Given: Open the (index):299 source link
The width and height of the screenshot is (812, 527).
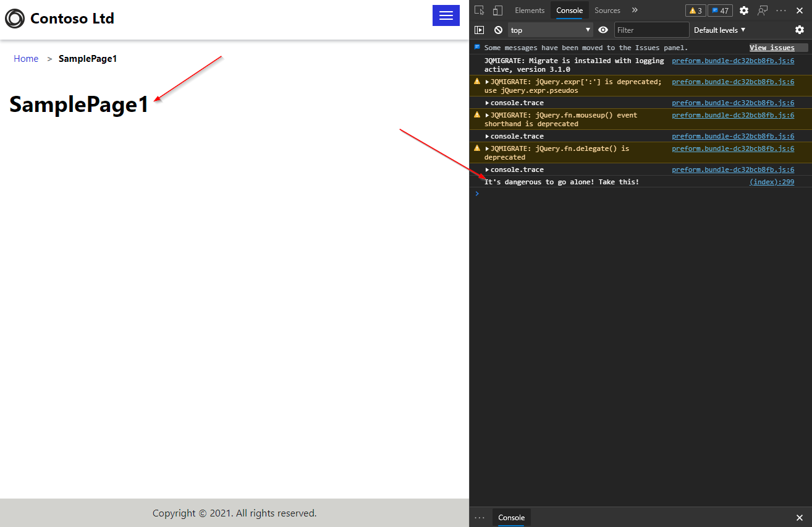Looking at the screenshot, I should [x=771, y=182].
